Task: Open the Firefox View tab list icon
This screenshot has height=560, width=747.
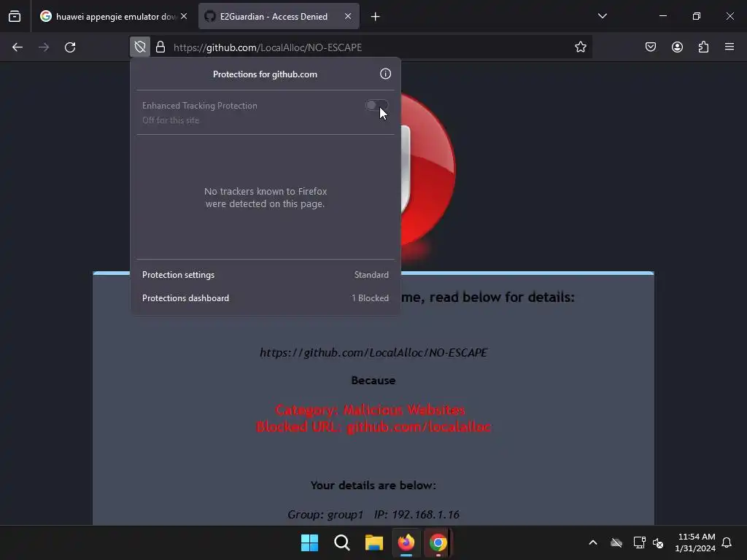Action: [x=15, y=16]
